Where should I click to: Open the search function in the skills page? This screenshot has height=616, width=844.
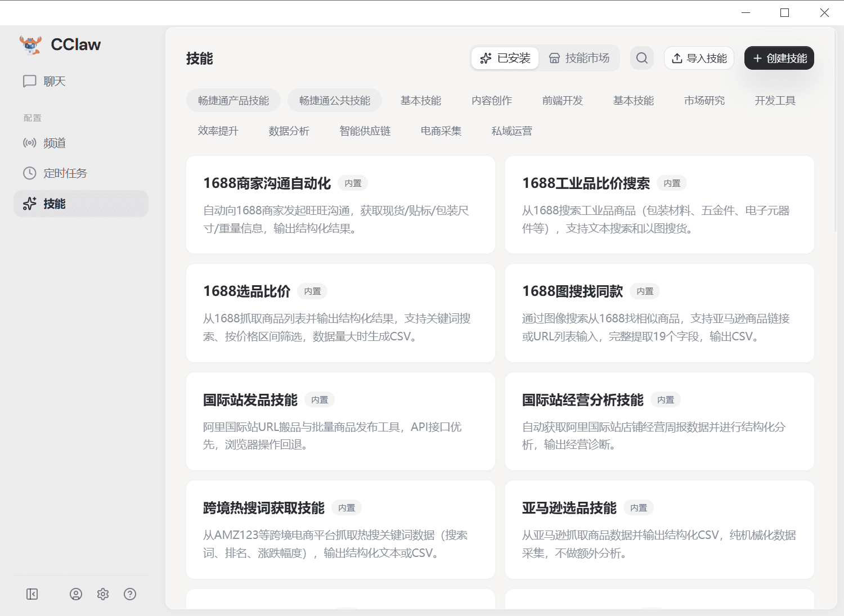point(641,58)
